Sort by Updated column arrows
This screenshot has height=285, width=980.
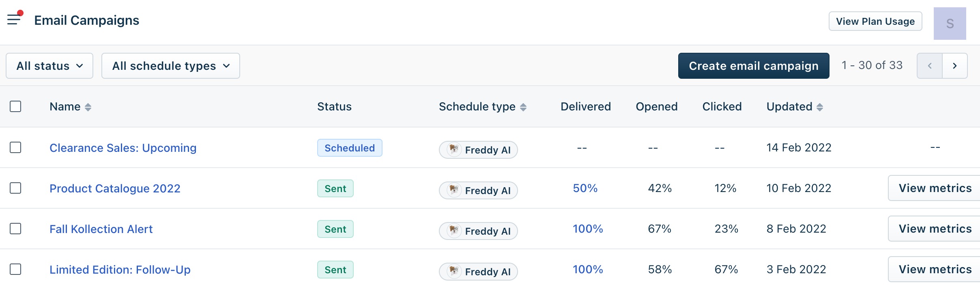click(820, 107)
